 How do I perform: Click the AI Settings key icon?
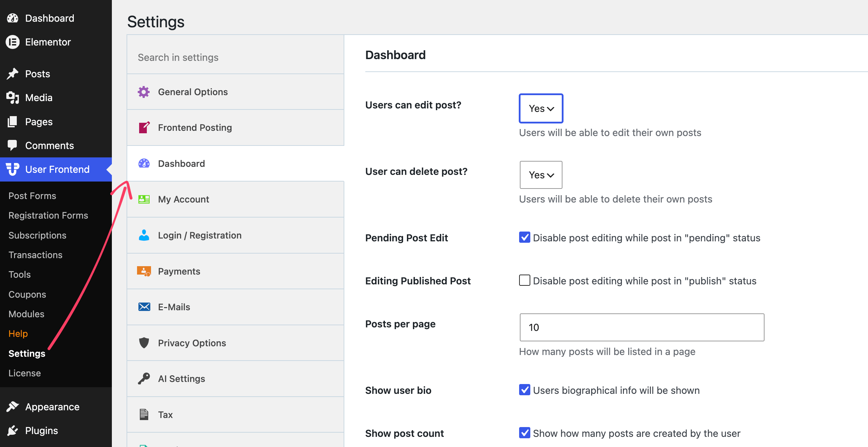[x=144, y=378]
